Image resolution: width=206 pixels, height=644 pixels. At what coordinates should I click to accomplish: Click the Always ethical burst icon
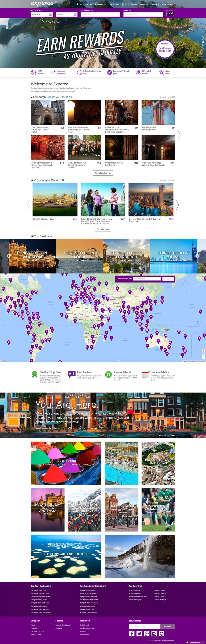tap(161, 73)
